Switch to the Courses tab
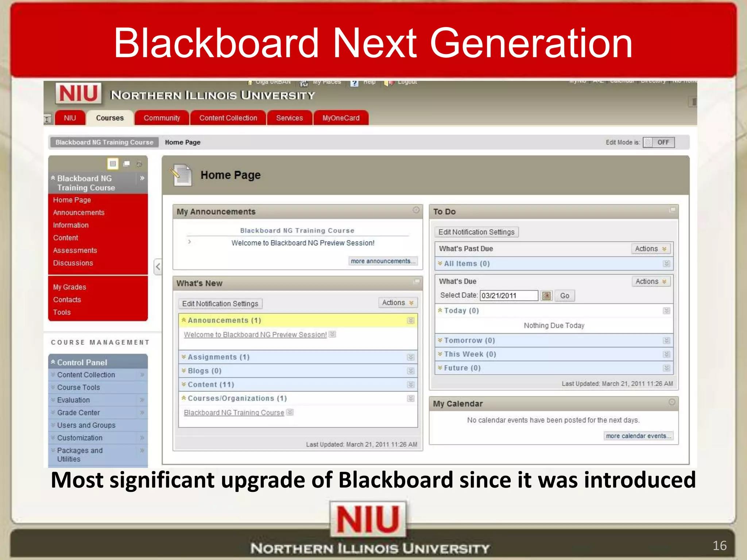Screen dimensions: 747x560 (110, 118)
